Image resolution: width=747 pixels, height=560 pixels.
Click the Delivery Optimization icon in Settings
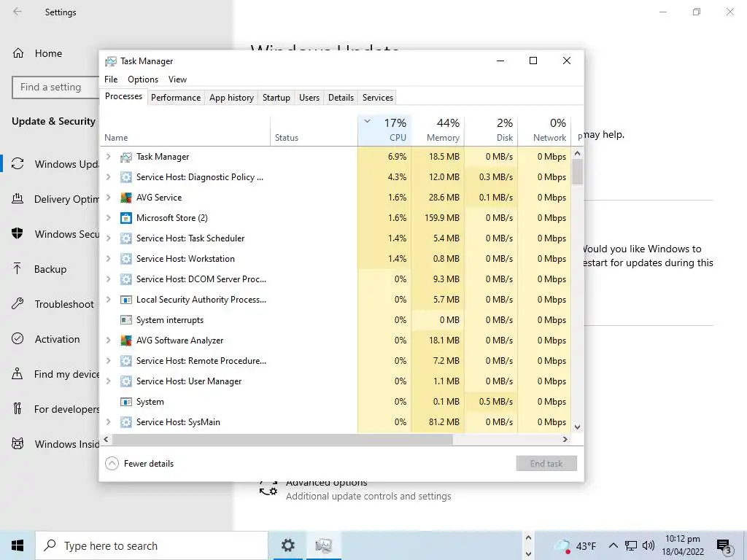(18, 199)
